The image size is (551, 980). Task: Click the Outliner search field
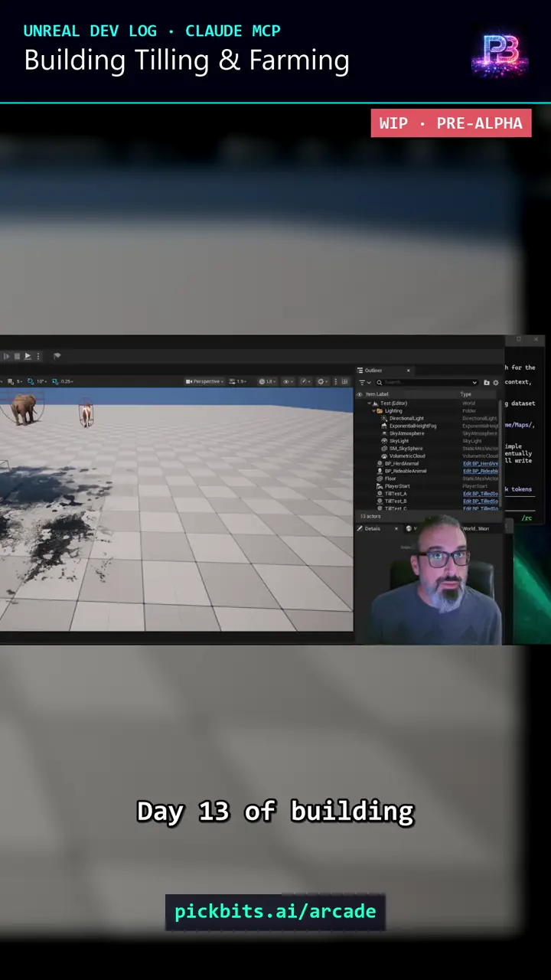point(426,382)
